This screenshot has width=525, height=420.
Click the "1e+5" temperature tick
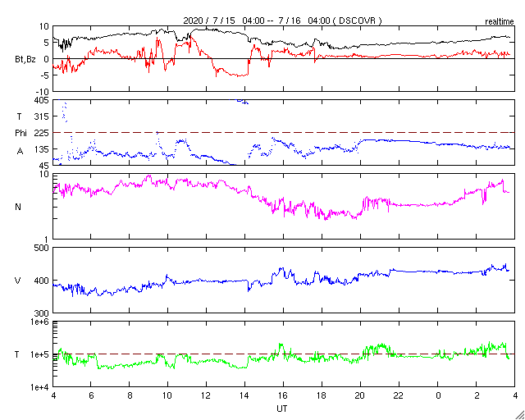42,354
